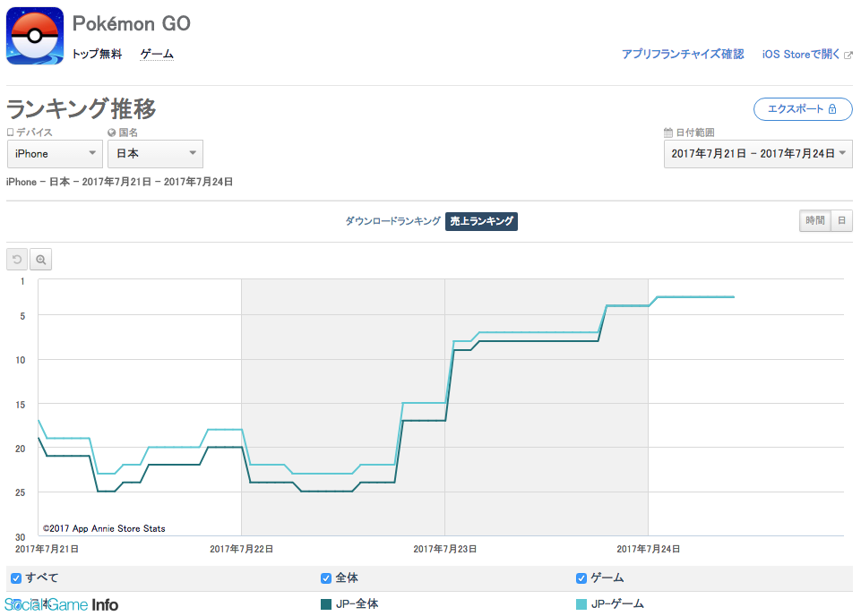Click the JP-全体 dark teal color swatch

point(325,604)
